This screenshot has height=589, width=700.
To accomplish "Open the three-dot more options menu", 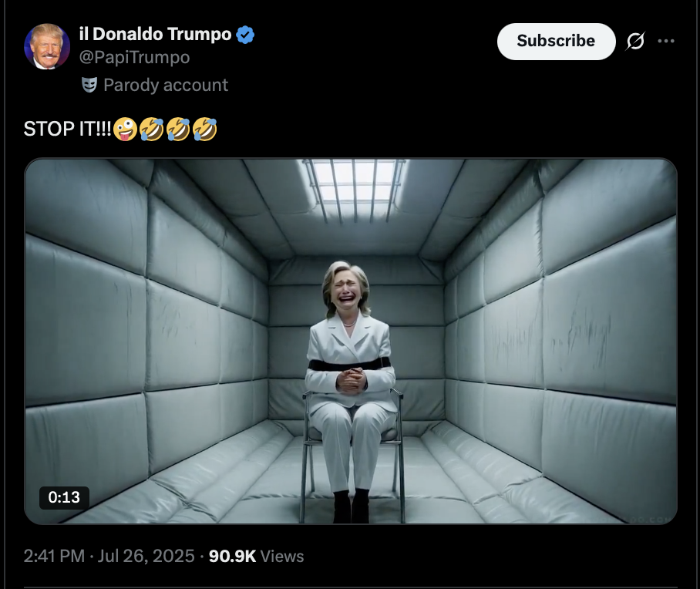I will click(666, 41).
